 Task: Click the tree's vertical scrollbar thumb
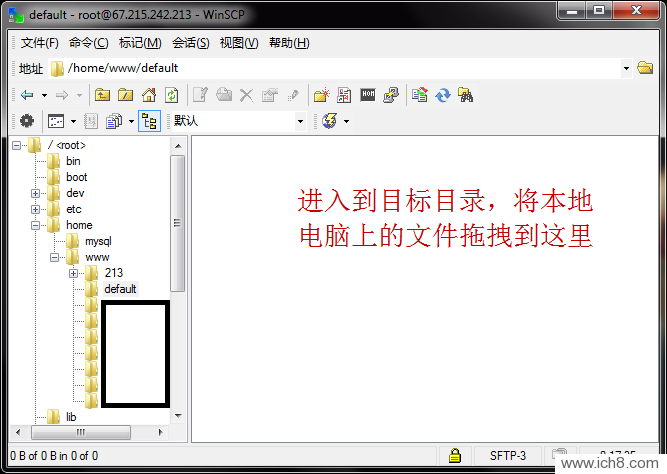click(x=178, y=223)
